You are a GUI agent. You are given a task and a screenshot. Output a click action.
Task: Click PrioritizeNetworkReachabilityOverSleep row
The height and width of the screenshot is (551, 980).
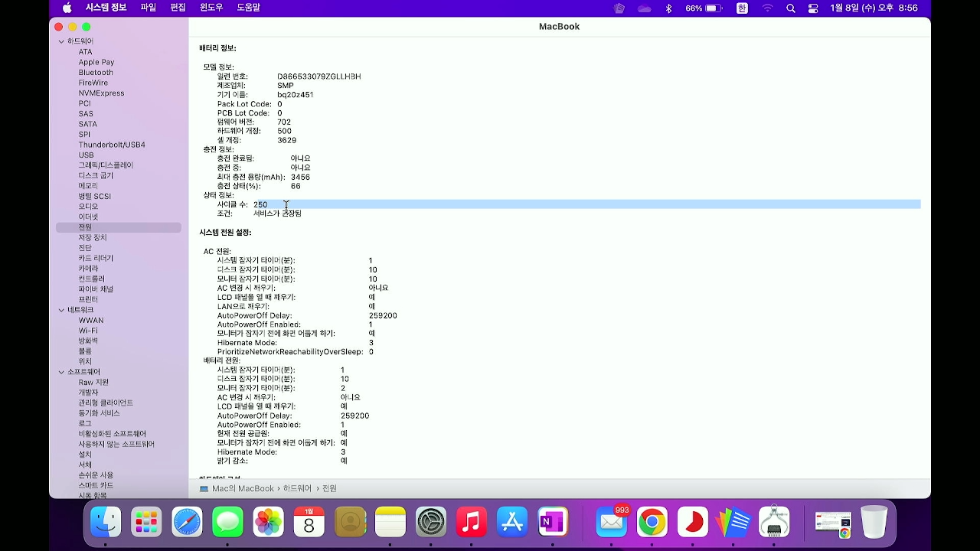point(296,352)
